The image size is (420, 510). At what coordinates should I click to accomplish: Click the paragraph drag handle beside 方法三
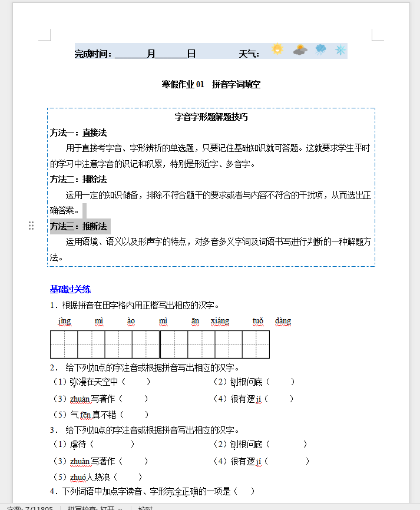pos(31,226)
